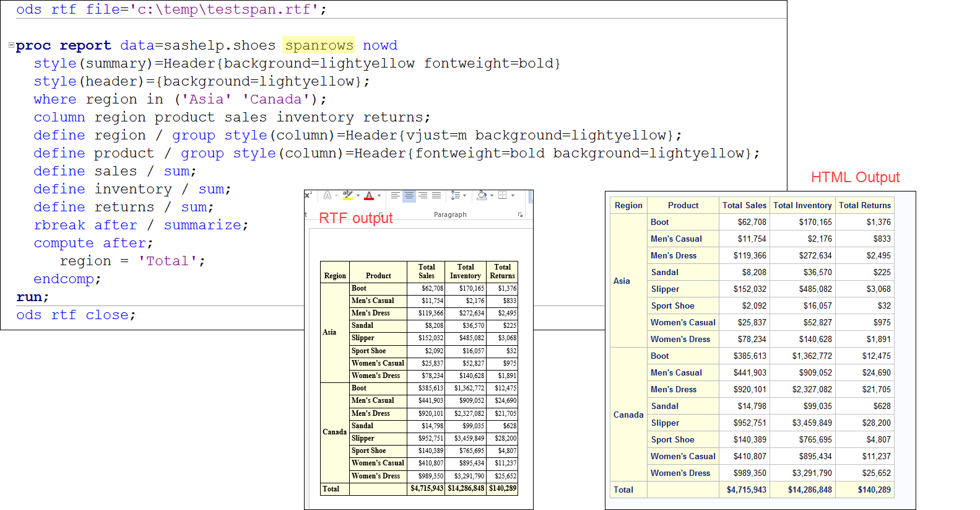Click the 'run;' statement
The width and height of the screenshot is (980, 510).
pyautogui.click(x=33, y=297)
